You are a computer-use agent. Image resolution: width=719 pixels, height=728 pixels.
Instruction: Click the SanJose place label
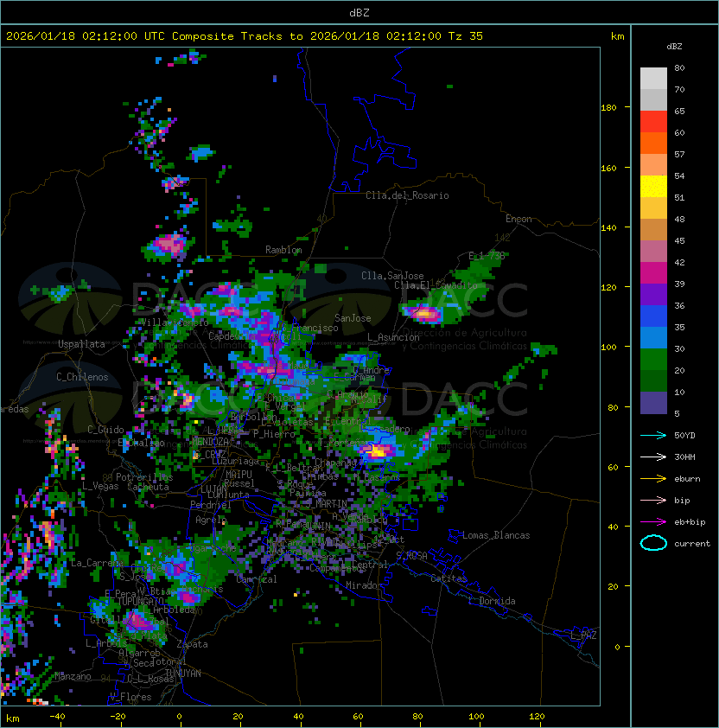pos(353,318)
